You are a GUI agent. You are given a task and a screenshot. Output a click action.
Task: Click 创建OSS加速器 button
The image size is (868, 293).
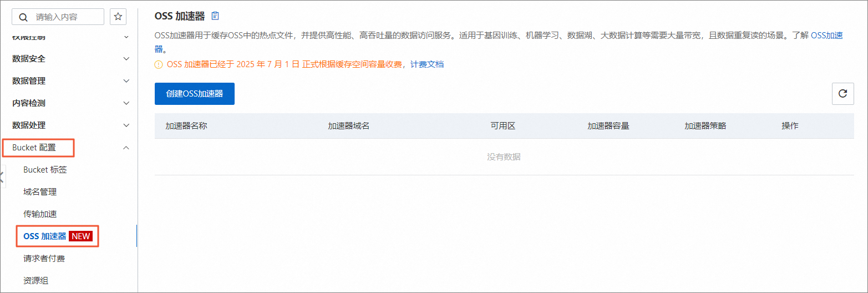(195, 94)
